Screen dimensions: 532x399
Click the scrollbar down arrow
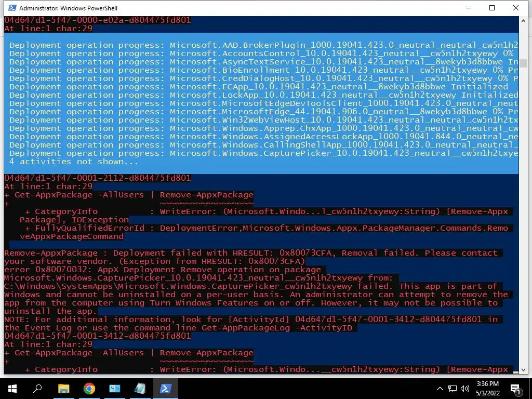click(x=523, y=370)
